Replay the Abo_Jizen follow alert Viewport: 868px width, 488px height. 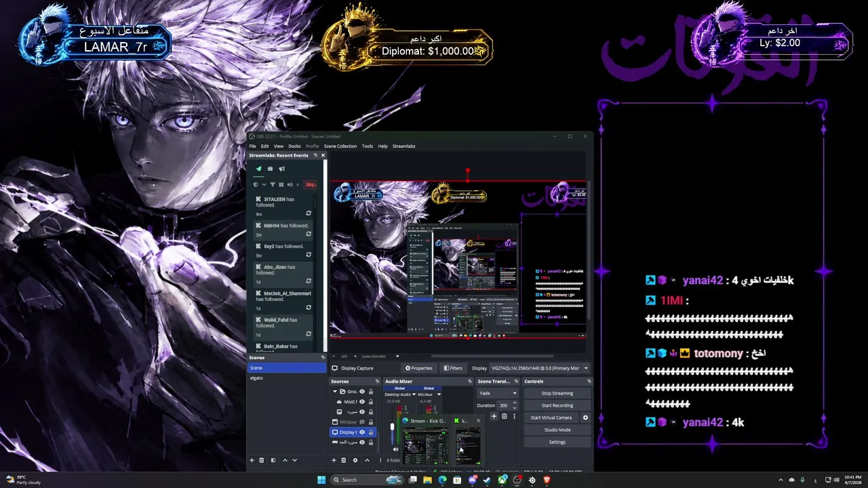click(309, 281)
